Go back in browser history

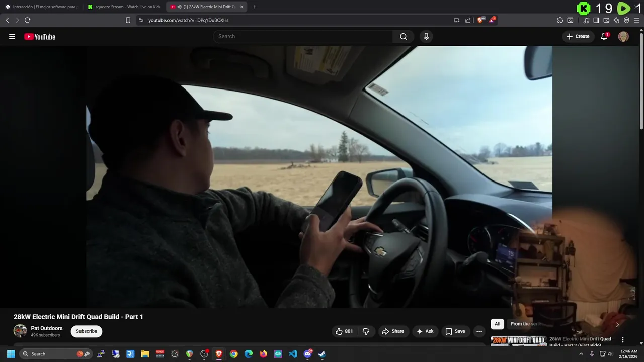pos(7,20)
